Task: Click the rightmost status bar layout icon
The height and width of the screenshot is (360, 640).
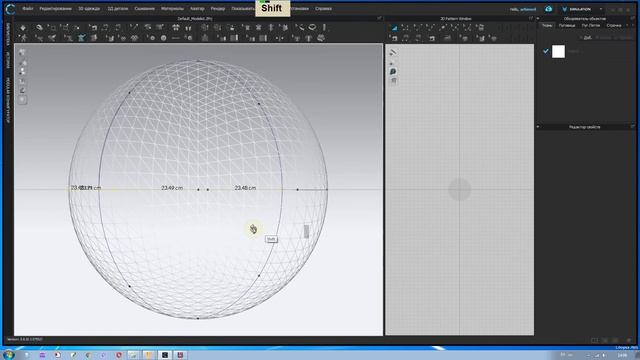Action: click(x=629, y=340)
